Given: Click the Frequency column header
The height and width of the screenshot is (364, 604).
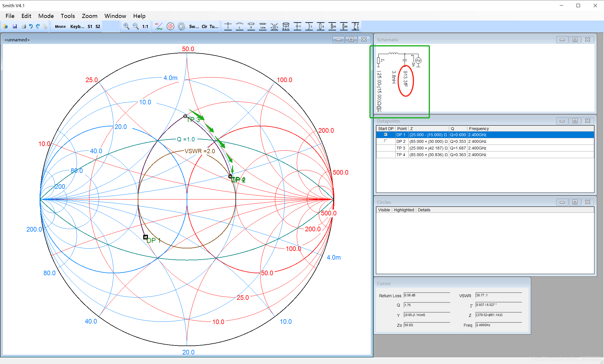Looking at the screenshot, I should [479, 129].
